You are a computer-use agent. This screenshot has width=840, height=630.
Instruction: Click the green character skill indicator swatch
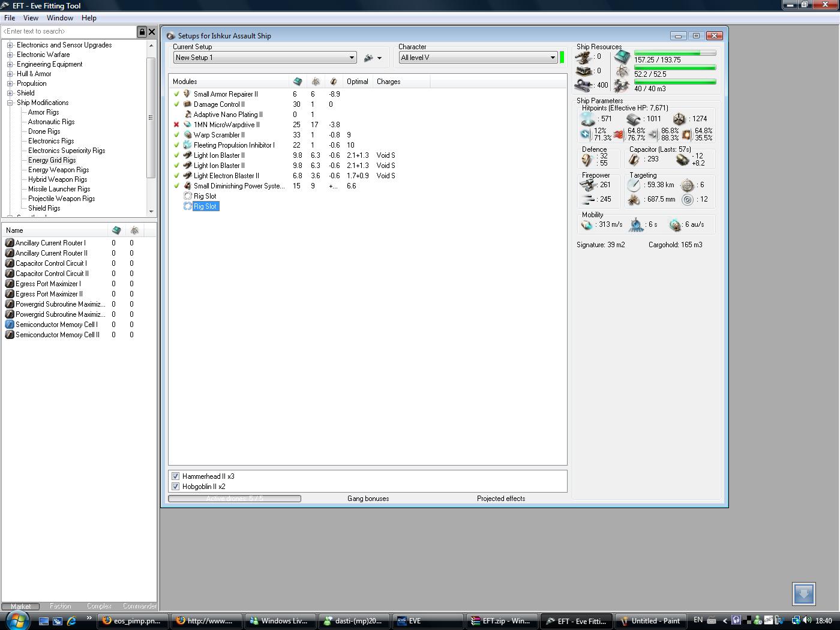pyautogui.click(x=562, y=58)
